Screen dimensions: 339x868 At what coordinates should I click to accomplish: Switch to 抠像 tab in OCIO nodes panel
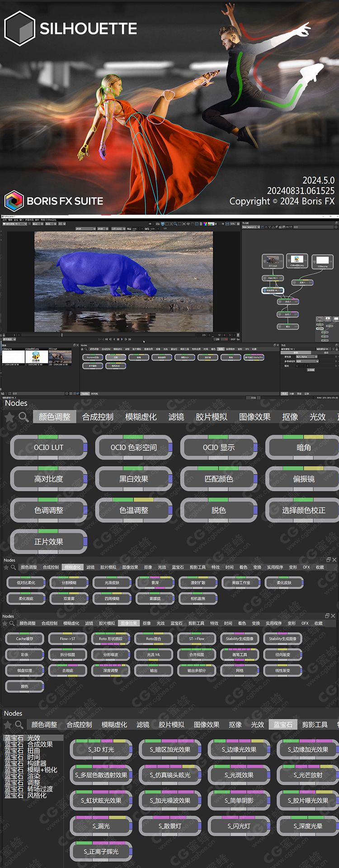tap(290, 417)
